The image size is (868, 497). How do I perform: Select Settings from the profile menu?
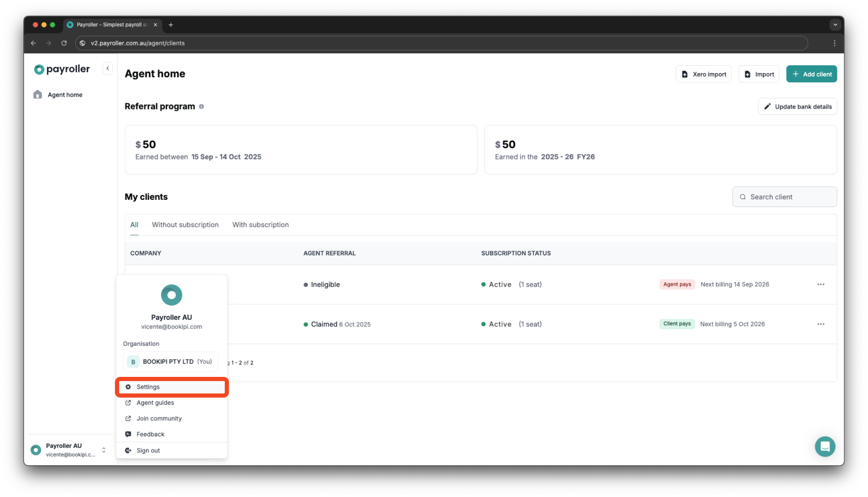point(148,387)
